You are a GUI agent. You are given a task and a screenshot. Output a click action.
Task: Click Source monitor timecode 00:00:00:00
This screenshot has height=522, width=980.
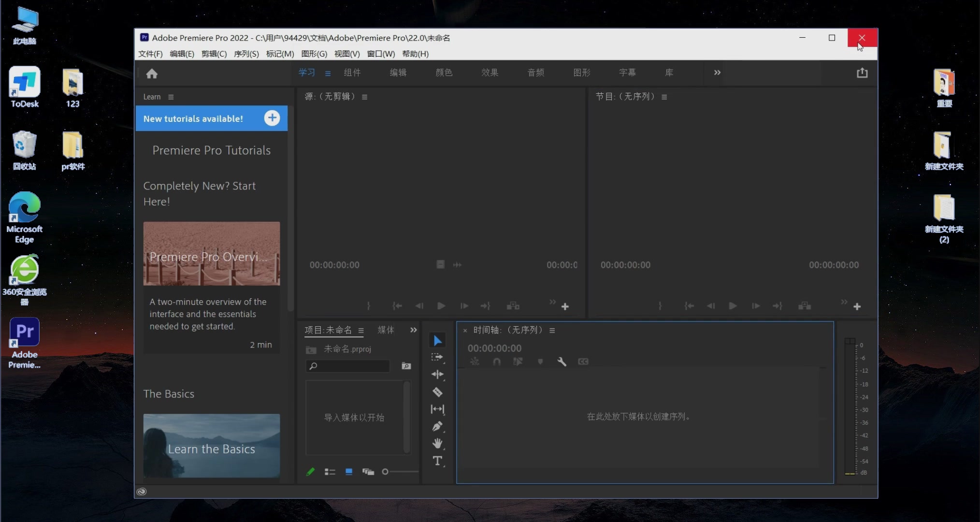pyautogui.click(x=334, y=265)
